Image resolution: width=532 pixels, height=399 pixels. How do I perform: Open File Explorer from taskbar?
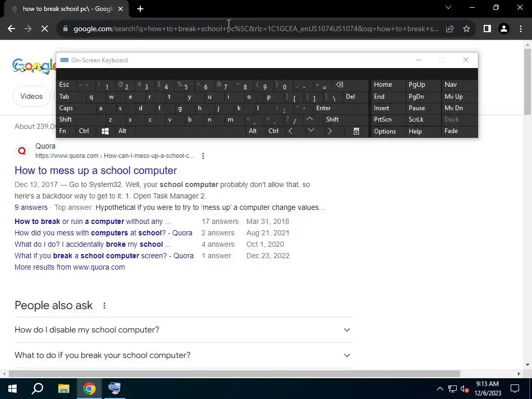[63, 388]
